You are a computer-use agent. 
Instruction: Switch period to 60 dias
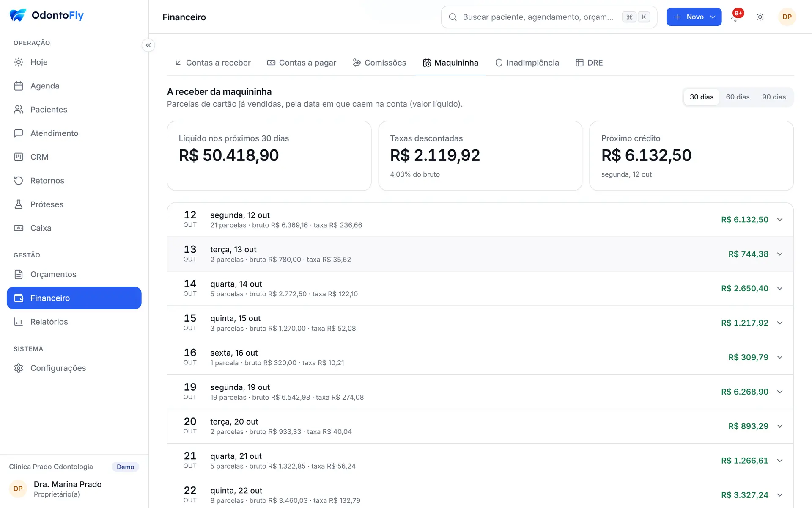[738, 97]
